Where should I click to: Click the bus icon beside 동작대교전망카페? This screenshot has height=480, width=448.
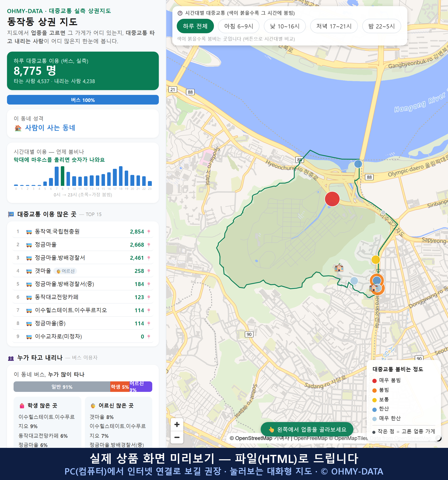(29, 297)
